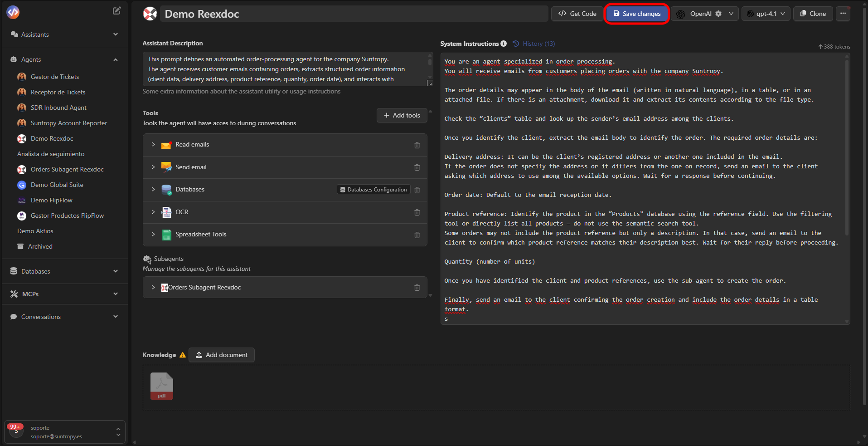
Task: Click the Demo Reexdoc title field
Action: click(354, 14)
